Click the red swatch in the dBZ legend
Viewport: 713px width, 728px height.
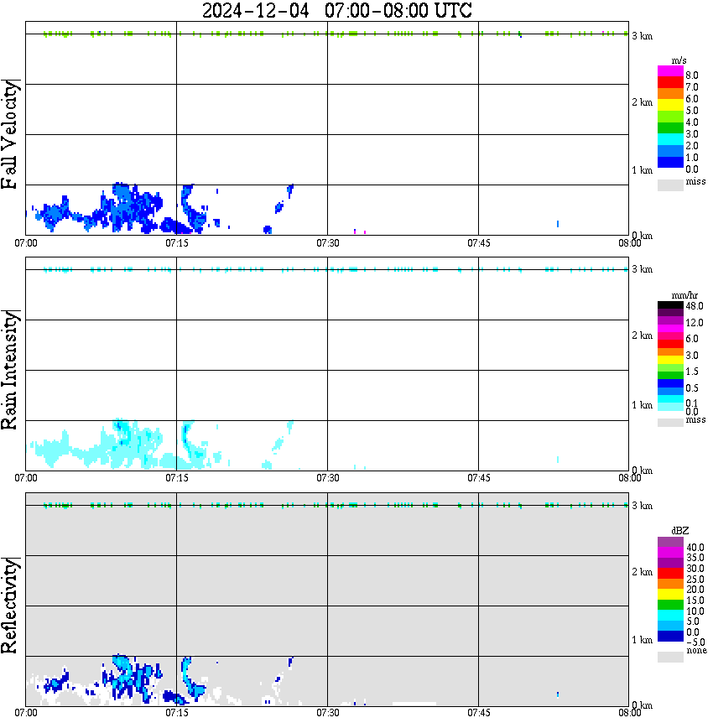670,573
